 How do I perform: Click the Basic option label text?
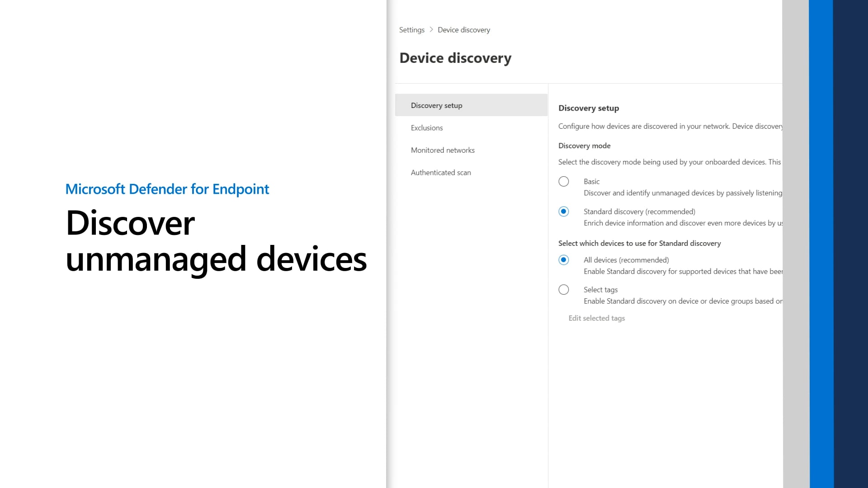(591, 181)
